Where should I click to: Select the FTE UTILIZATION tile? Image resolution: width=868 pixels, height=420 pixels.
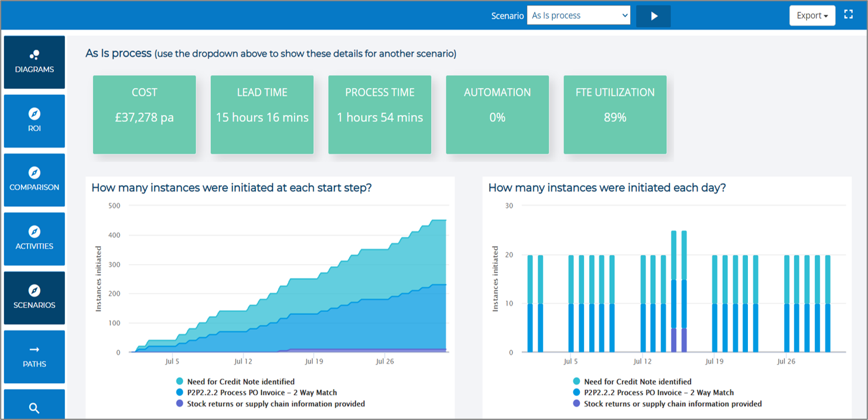point(615,115)
